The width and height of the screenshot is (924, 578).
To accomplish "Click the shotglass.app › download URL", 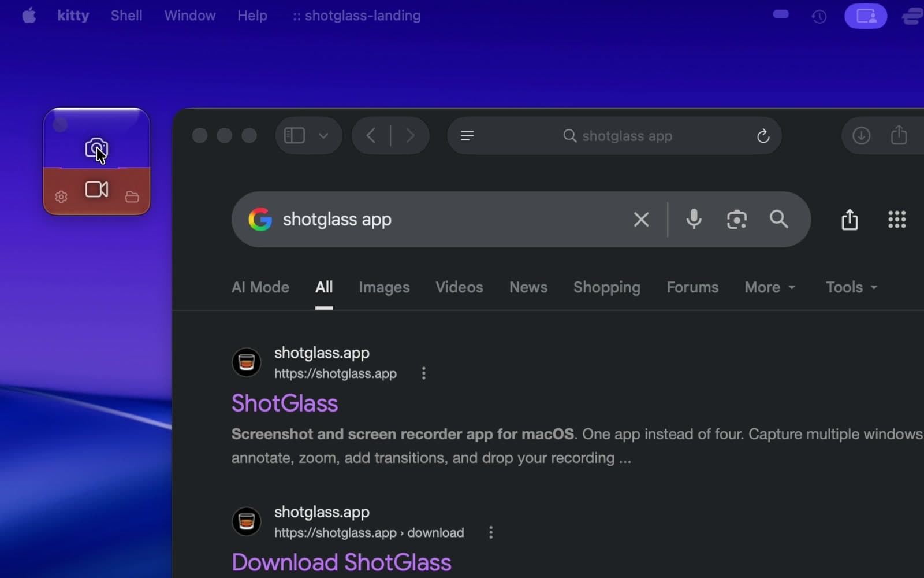I will point(369,533).
